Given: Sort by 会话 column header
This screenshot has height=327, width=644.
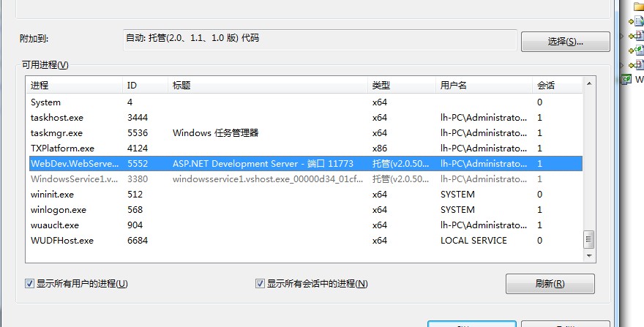Looking at the screenshot, I should [558, 86].
